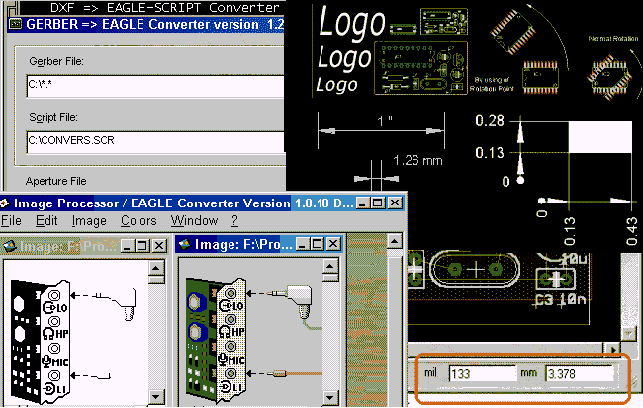
Task: Click icon of active right Image window
Action: [185, 244]
